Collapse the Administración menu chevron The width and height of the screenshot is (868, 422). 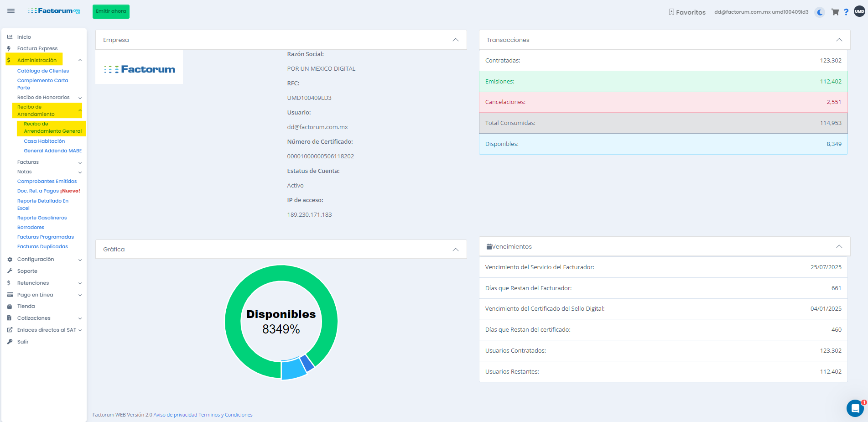(x=80, y=60)
